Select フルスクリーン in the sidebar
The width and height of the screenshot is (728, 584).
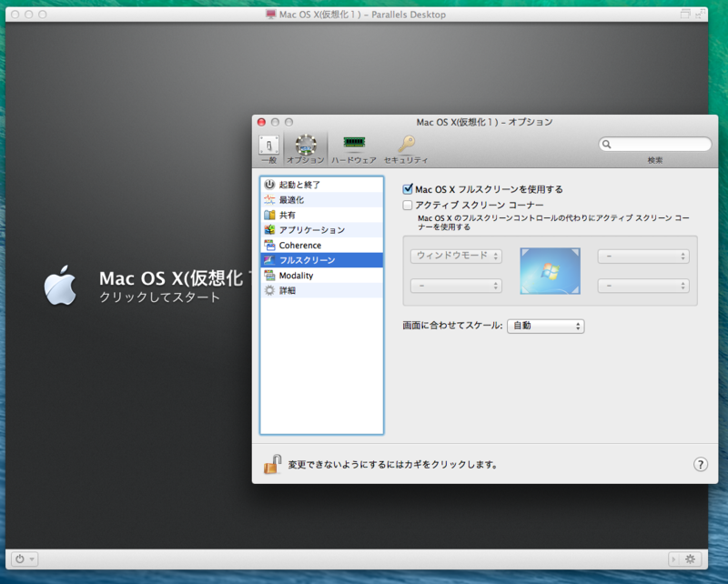pyautogui.click(x=322, y=260)
